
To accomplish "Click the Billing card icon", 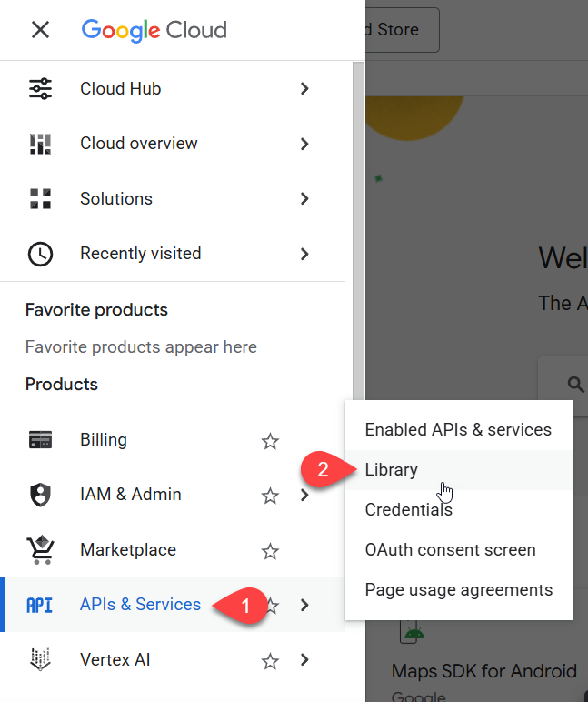I will point(40,440).
